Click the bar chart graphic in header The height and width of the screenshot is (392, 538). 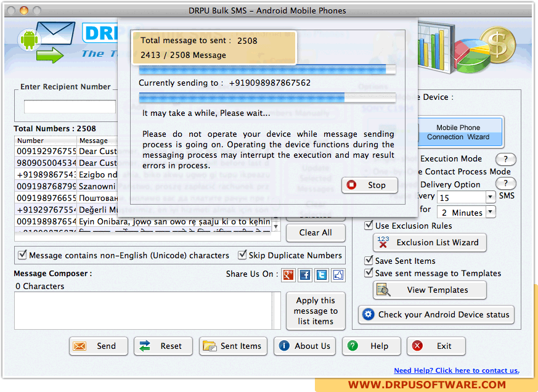click(435, 46)
